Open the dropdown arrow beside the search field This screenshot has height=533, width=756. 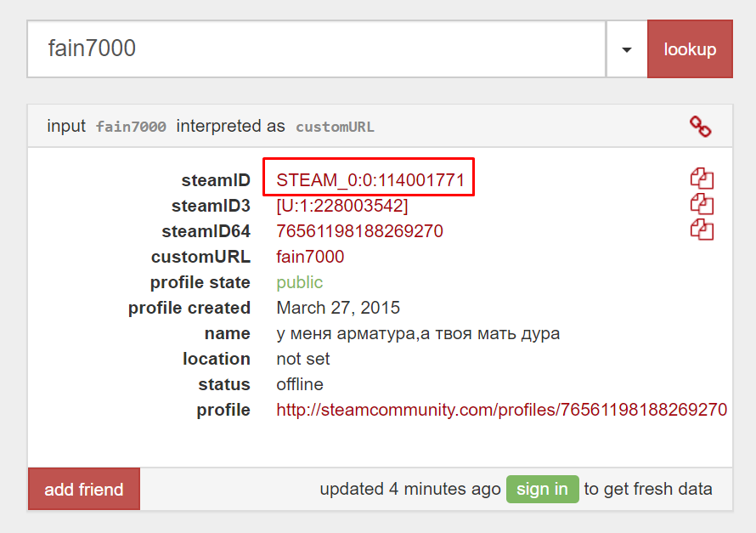click(x=626, y=49)
